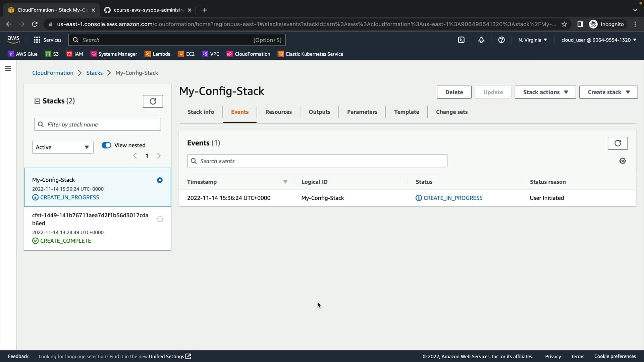Expand the Stack actions dropdown
Screen dimensions: 644x362
point(545,92)
